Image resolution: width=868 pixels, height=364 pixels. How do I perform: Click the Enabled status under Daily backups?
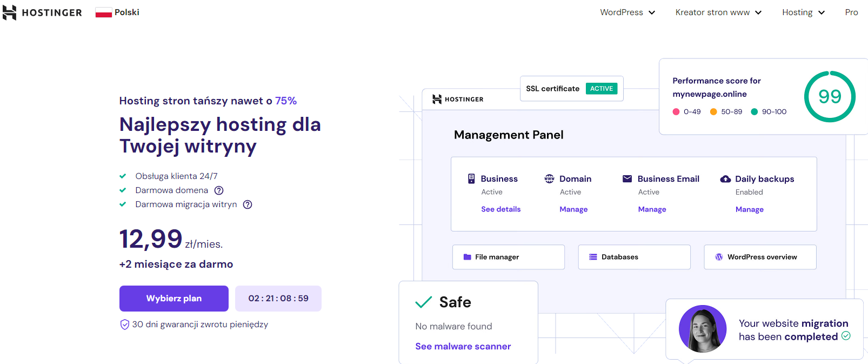pyautogui.click(x=749, y=192)
